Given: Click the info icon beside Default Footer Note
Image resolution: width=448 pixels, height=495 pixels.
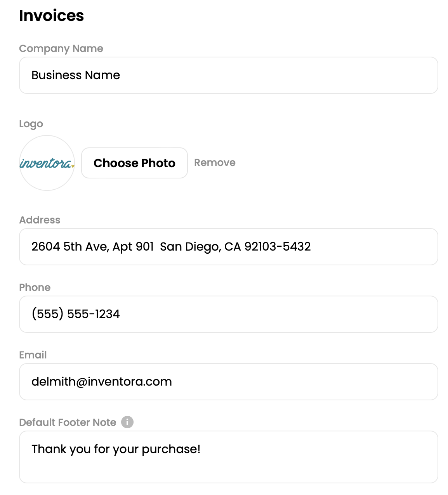Looking at the screenshot, I should coord(127,422).
